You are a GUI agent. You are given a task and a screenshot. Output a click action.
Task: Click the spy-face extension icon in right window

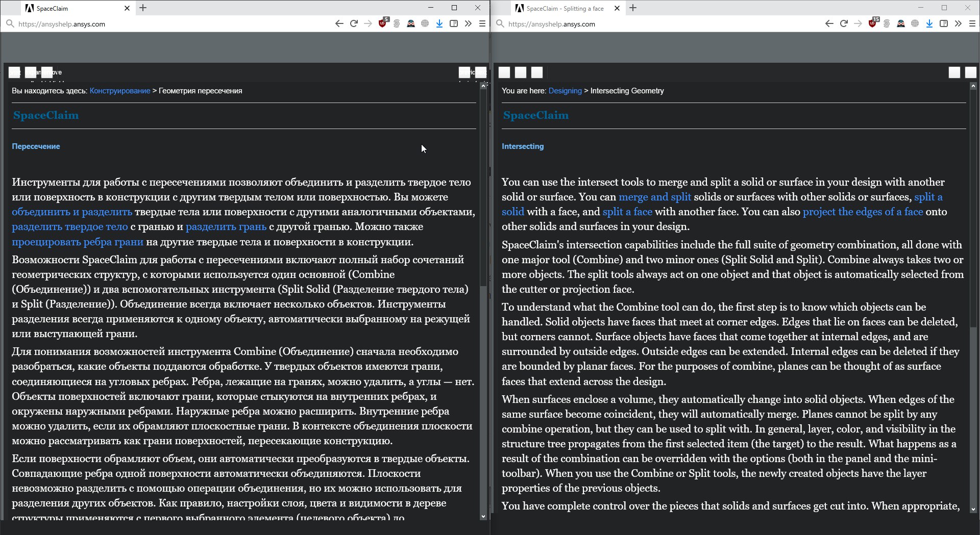(901, 23)
